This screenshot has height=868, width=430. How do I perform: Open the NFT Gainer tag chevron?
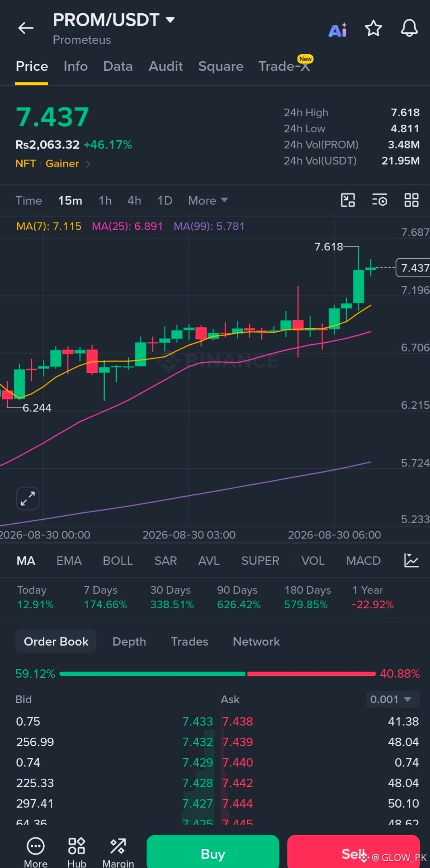click(x=88, y=164)
